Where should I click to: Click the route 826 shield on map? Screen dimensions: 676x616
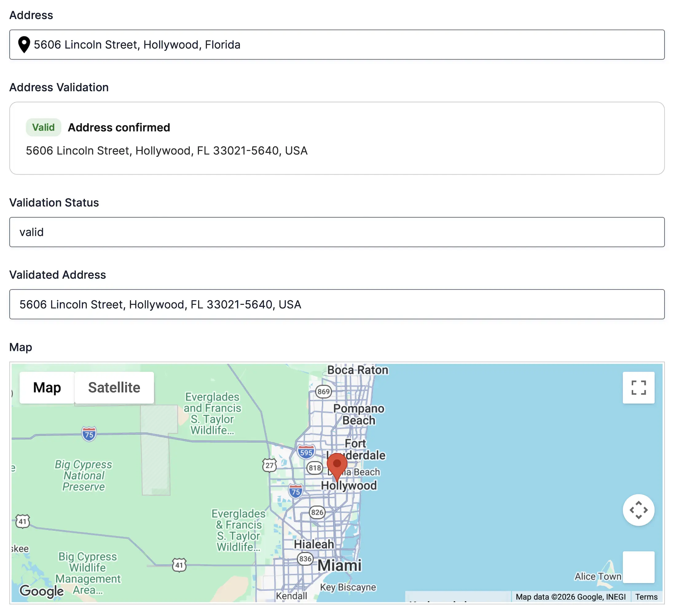click(317, 512)
